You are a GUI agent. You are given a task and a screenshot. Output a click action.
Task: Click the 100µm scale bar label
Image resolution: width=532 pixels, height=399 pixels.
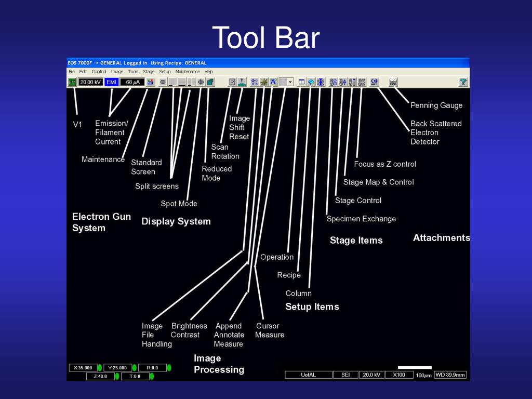tap(424, 375)
